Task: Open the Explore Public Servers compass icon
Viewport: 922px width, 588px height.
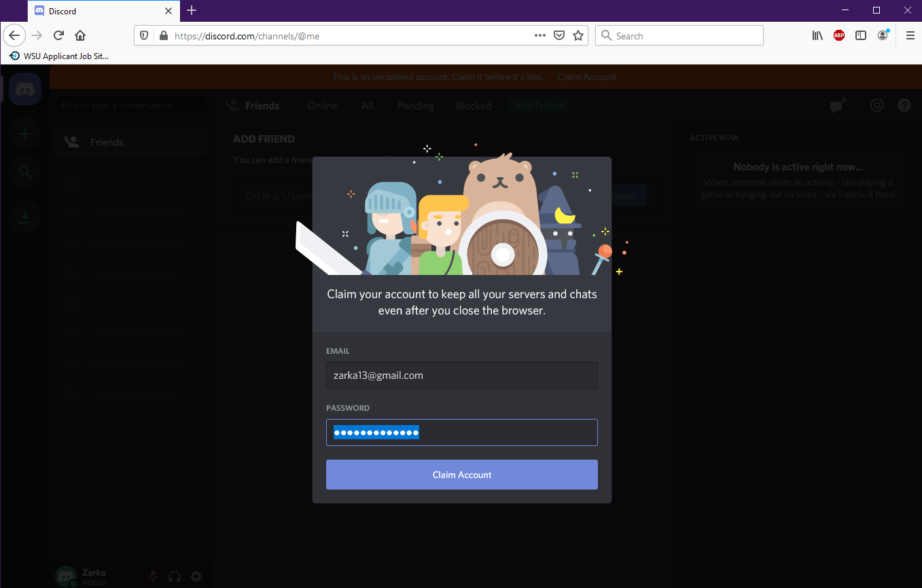Action: tap(24, 172)
